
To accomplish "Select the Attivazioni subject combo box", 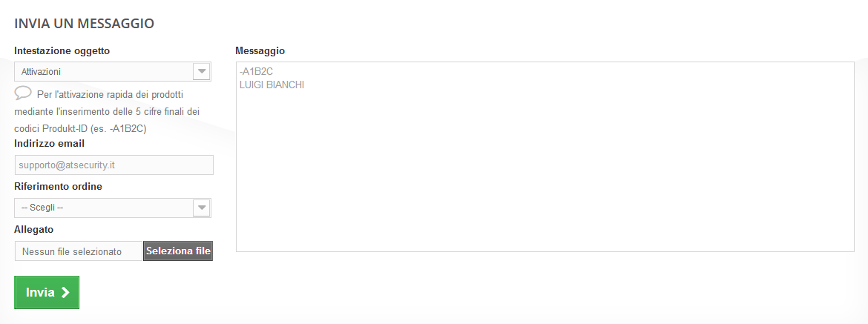I will tap(112, 72).
